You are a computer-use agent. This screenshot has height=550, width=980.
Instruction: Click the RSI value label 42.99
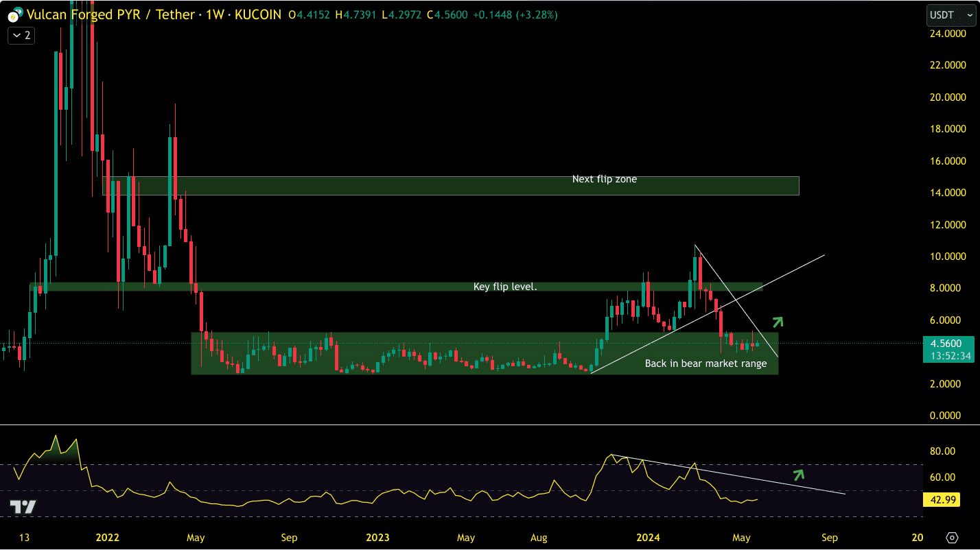tap(941, 501)
